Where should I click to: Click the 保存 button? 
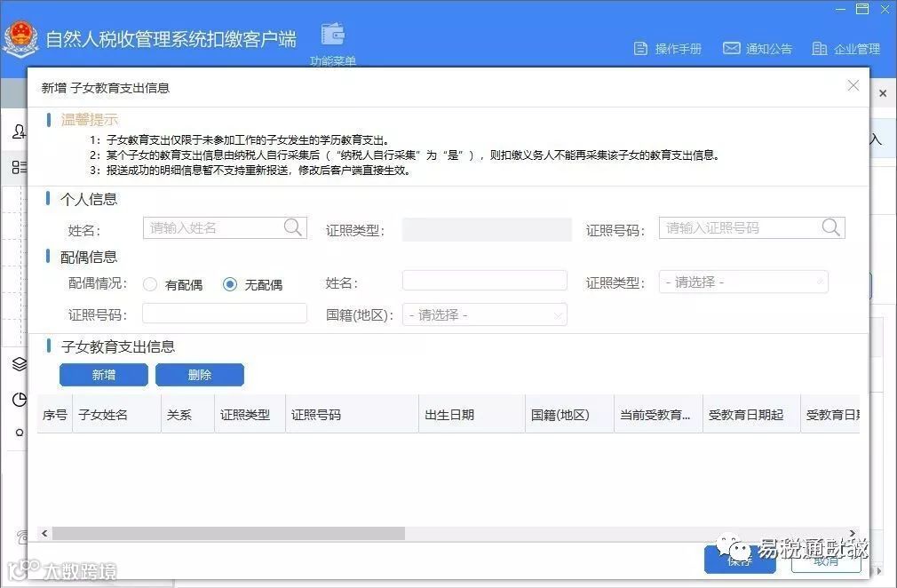pos(740,560)
